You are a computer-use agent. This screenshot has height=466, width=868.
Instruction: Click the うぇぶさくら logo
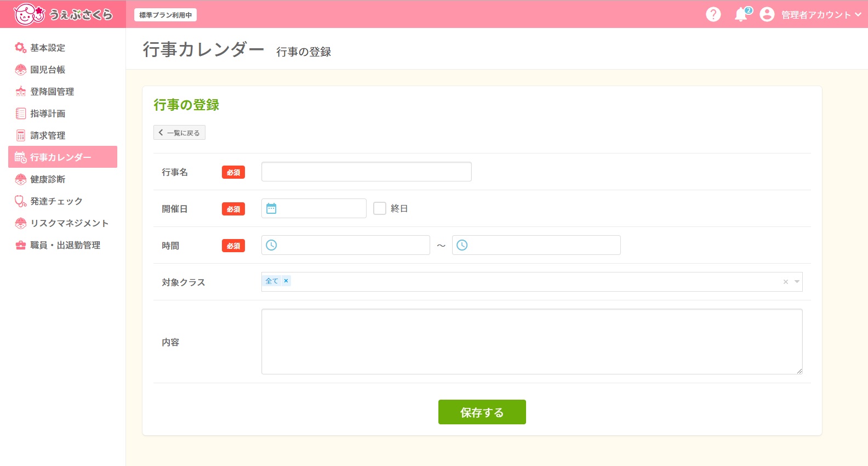pyautogui.click(x=63, y=14)
